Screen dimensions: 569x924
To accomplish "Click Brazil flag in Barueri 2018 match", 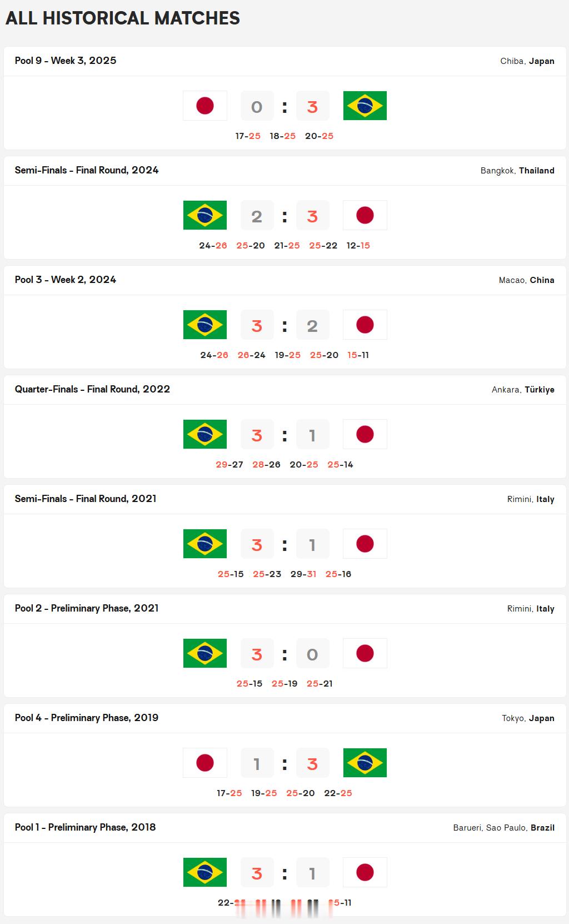I will tap(205, 872).
